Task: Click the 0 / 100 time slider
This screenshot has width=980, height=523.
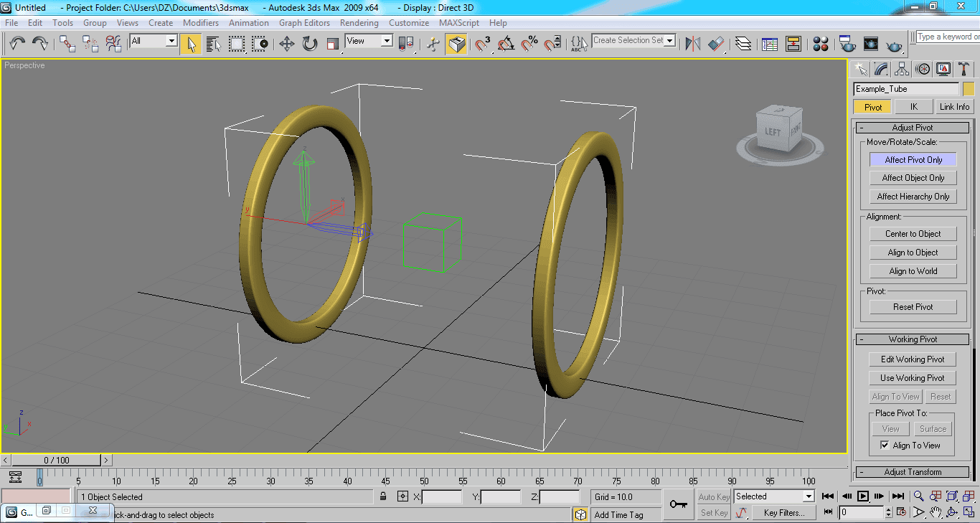Action: coord(57,461)
